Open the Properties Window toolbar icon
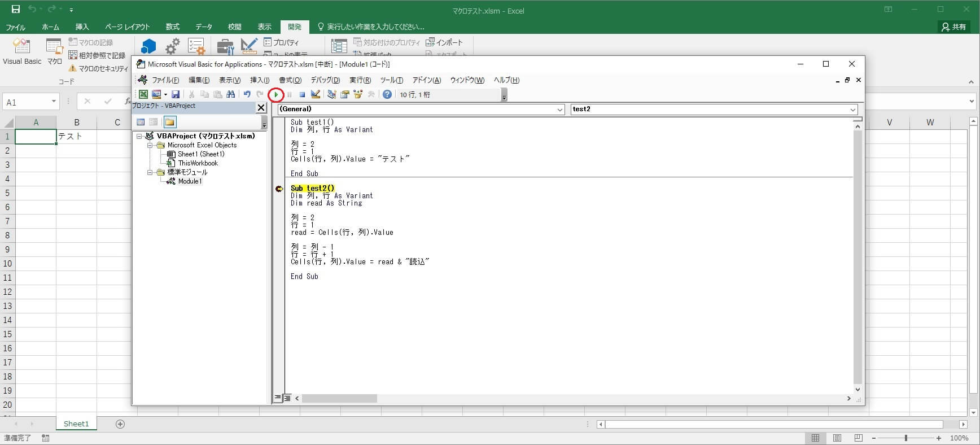 (344, 94)
